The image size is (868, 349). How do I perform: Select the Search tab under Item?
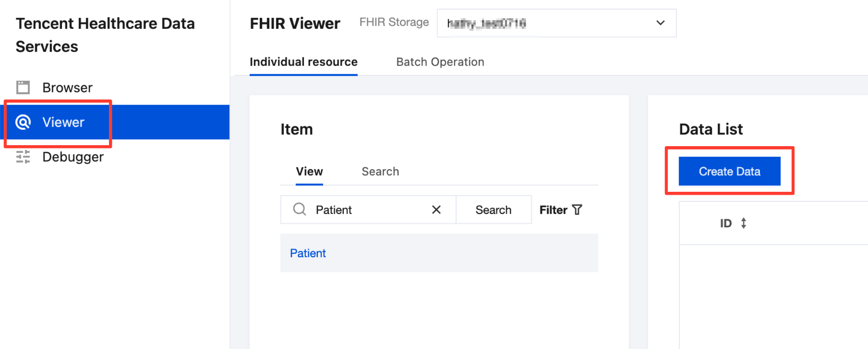point(380,172)
